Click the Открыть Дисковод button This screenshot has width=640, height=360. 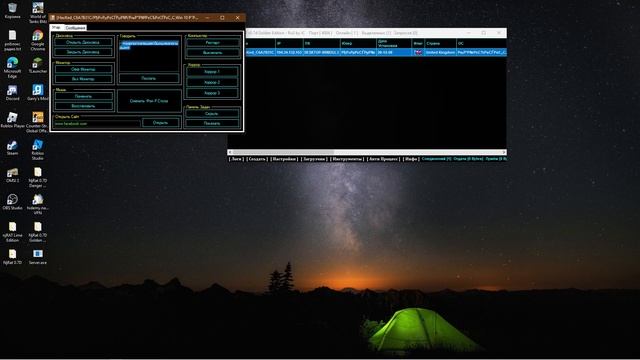[83, 42]
